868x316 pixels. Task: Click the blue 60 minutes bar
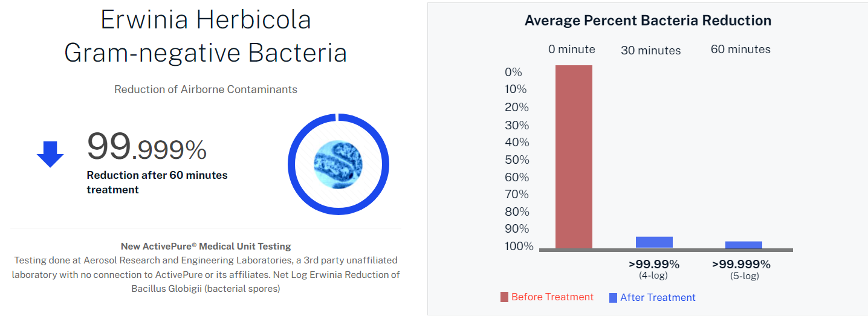(743, 244)
